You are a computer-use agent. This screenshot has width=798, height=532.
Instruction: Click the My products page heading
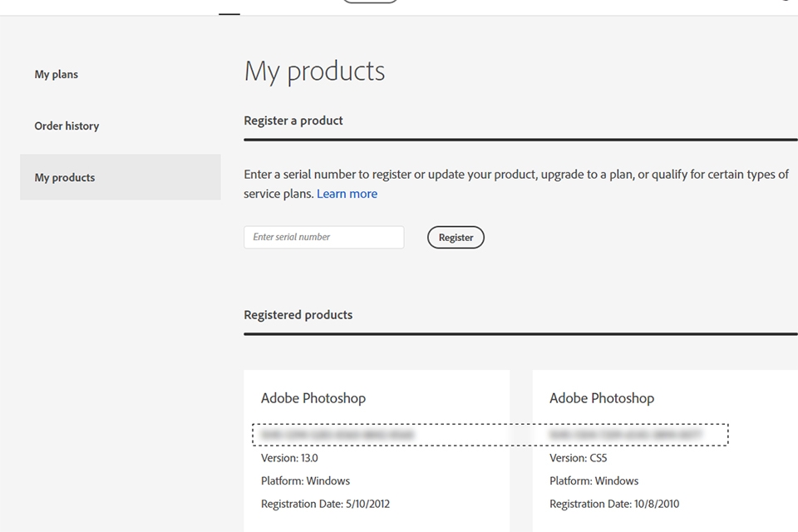(x=314, y=71)
